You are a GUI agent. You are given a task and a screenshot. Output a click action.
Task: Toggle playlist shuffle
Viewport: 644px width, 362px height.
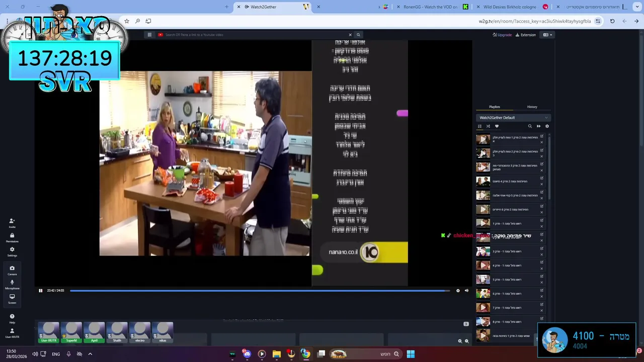coord(488,126)
